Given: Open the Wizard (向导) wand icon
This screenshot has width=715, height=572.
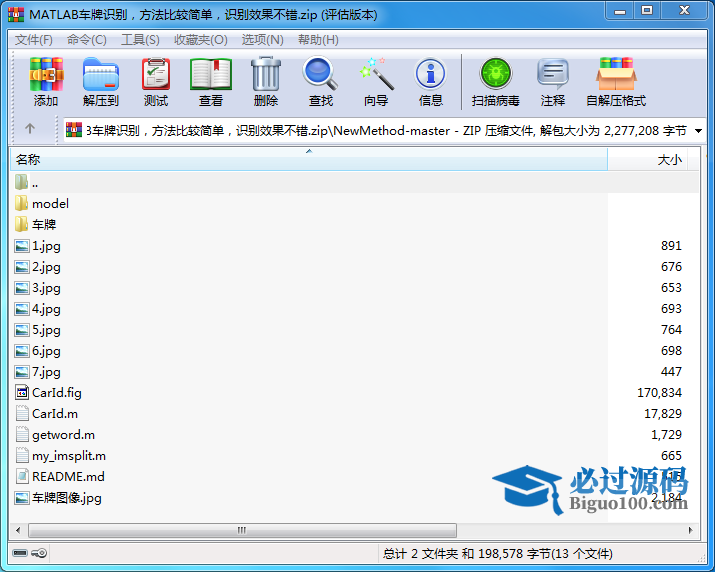Looking at the screenshot, I should coord(376,73).
